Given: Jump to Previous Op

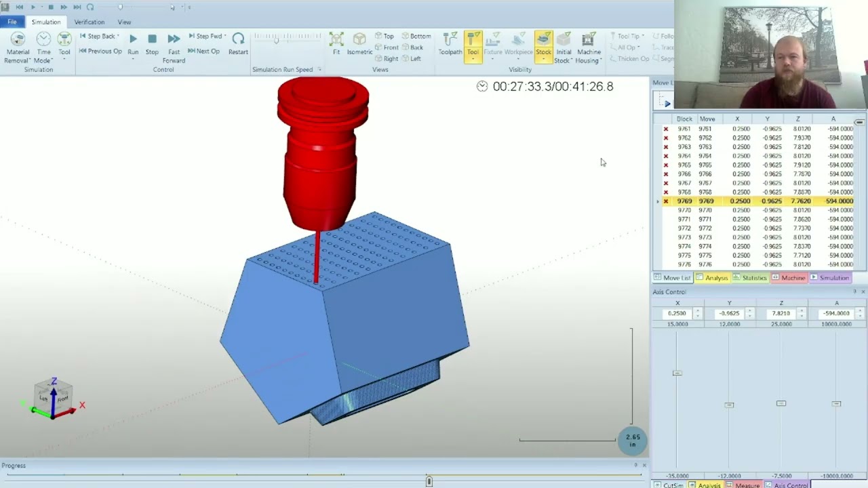Looking at the screenshot, I should 100,51.
